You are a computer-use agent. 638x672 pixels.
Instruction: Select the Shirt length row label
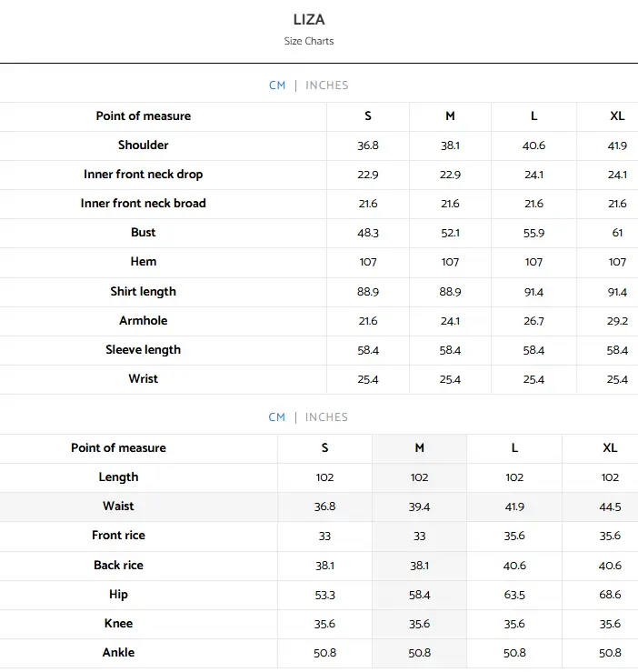[x=144, y=292]
